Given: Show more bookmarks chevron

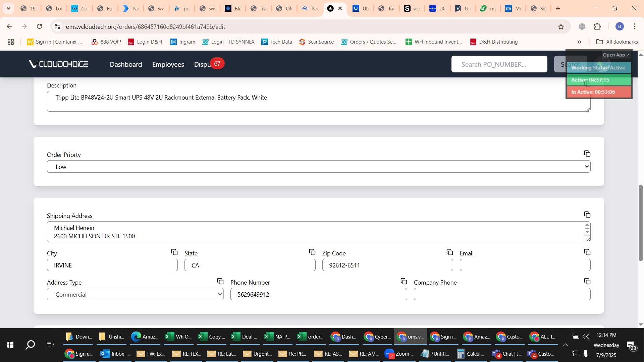Looking at the screenshot, I should pyautogui.click(x=579, y=42).
